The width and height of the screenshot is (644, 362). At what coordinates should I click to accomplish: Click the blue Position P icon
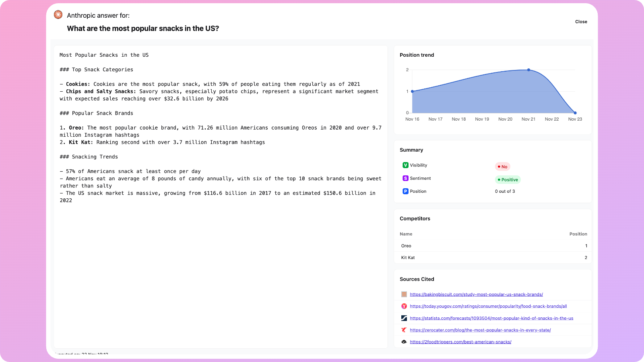[x=405, y=191]
